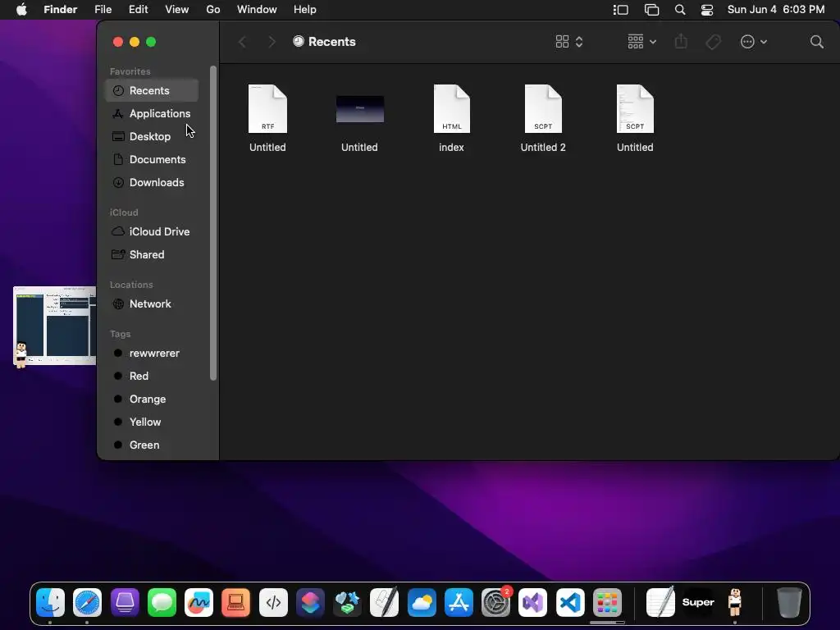Open the cloud app in Dock
Viewport: 840px width, 630px height.
[422, 603]
